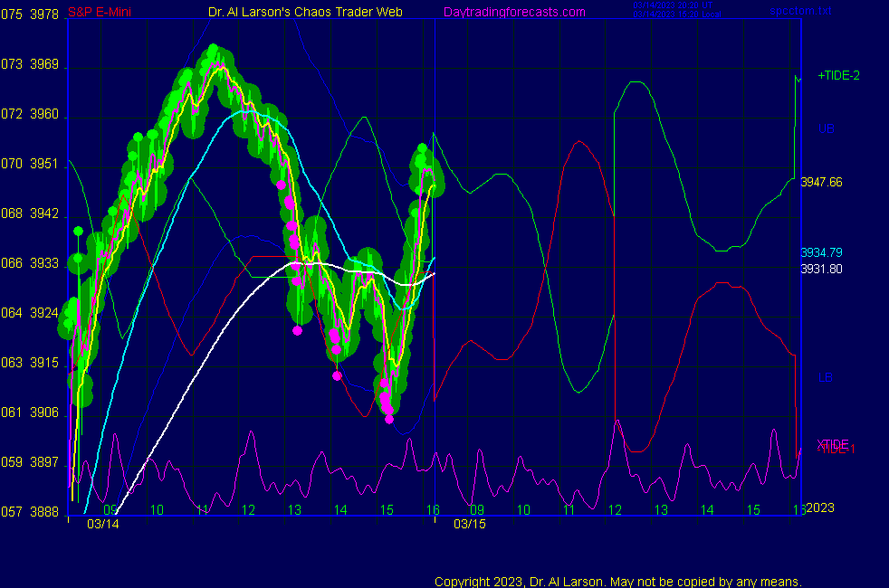Click the 3934.79 cyan price value

click(821, 252)
